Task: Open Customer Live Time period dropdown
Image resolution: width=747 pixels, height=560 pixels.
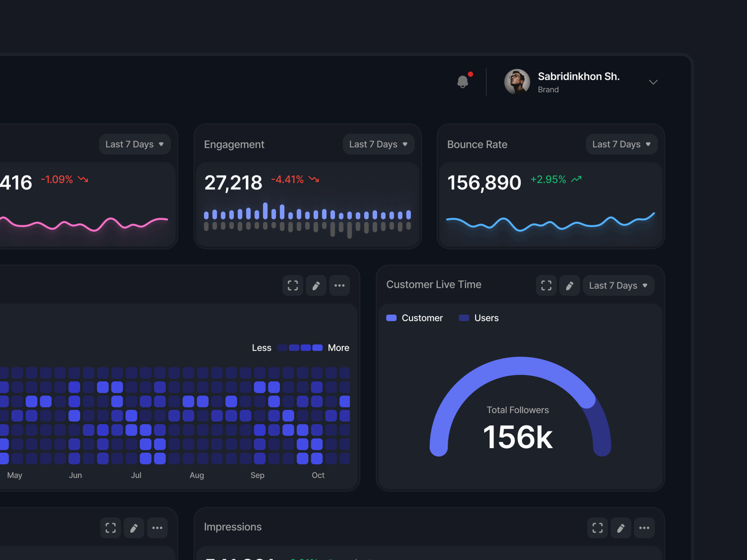Action: coord(618,286)
